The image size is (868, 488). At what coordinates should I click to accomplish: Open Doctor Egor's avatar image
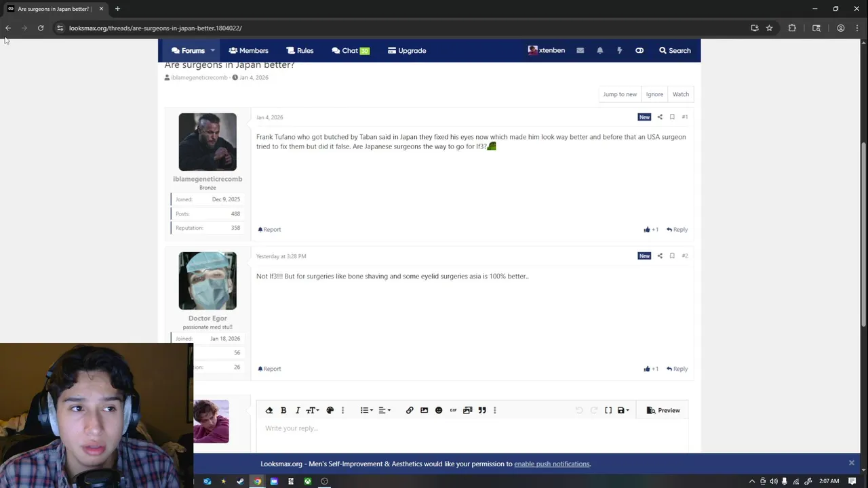[x=208, y=281]
